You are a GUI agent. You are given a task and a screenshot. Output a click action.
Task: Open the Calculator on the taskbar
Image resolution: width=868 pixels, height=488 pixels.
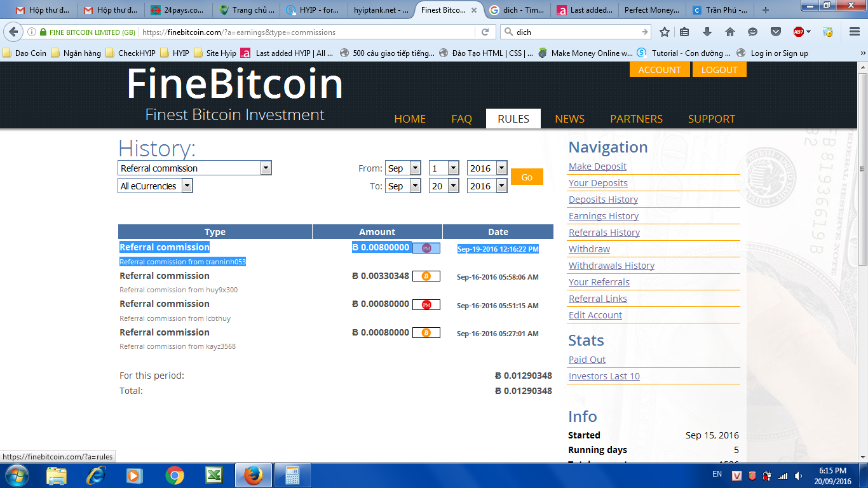293,475
